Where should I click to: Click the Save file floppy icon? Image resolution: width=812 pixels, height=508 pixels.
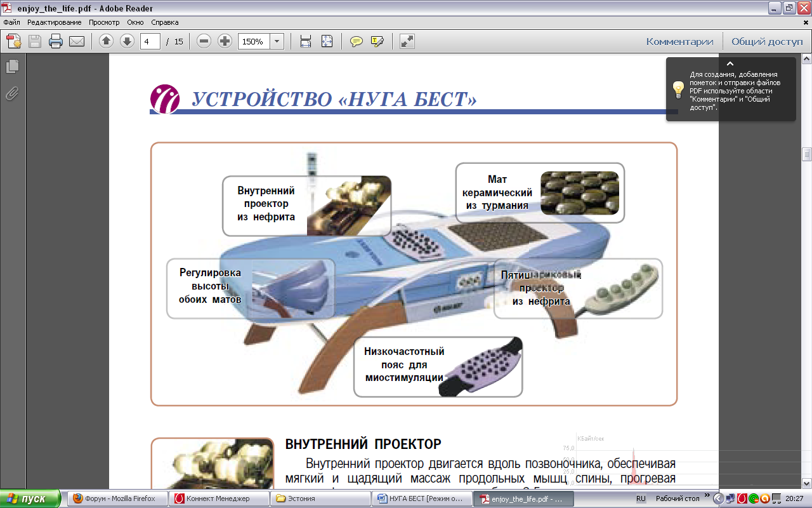click(x=34, y=41)
